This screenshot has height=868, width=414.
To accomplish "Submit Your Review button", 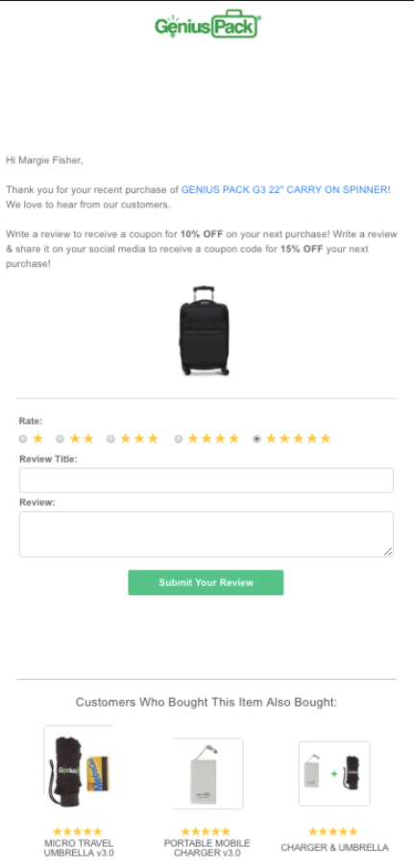I will (x=206, y=583).
